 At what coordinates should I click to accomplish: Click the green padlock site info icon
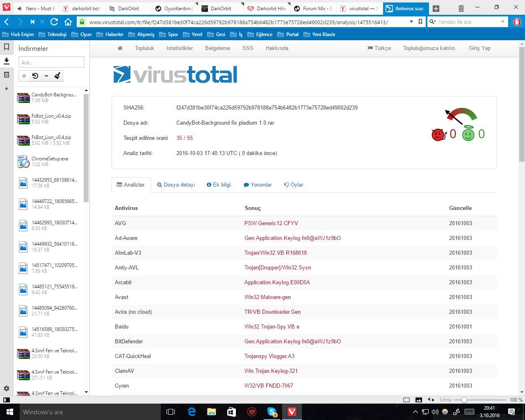click(82, 22)
